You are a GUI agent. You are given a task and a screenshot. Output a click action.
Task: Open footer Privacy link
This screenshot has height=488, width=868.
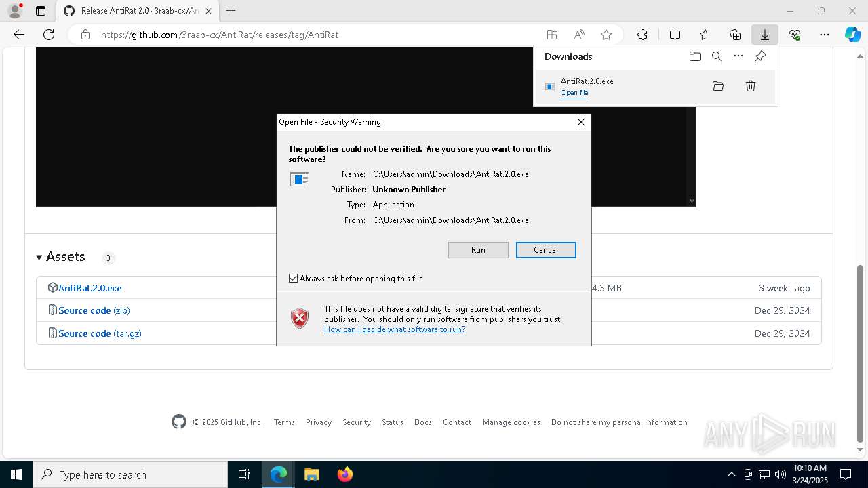(319, 422)
